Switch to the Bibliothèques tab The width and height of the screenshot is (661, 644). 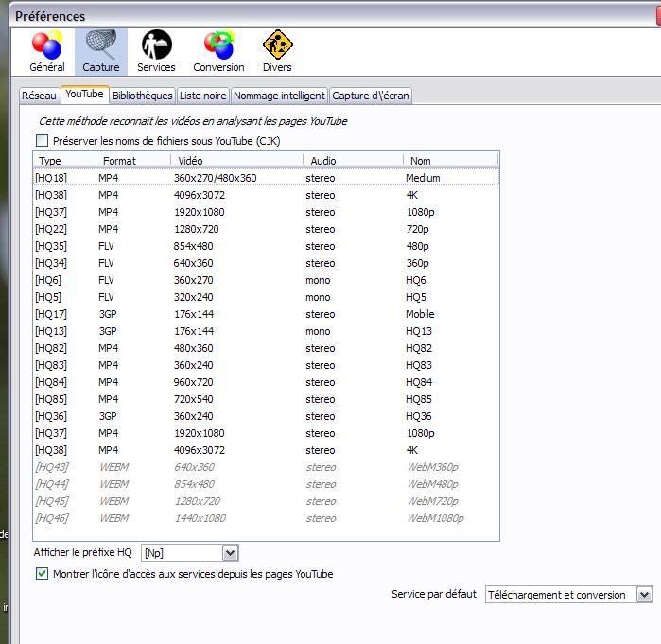[143, 96]
